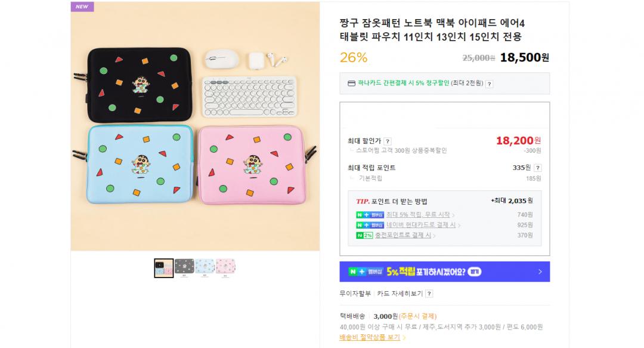Image resolution: width=644 pixels, height=348 pixels.
Task: Click the main product image
Action: (x=195, y=126)
